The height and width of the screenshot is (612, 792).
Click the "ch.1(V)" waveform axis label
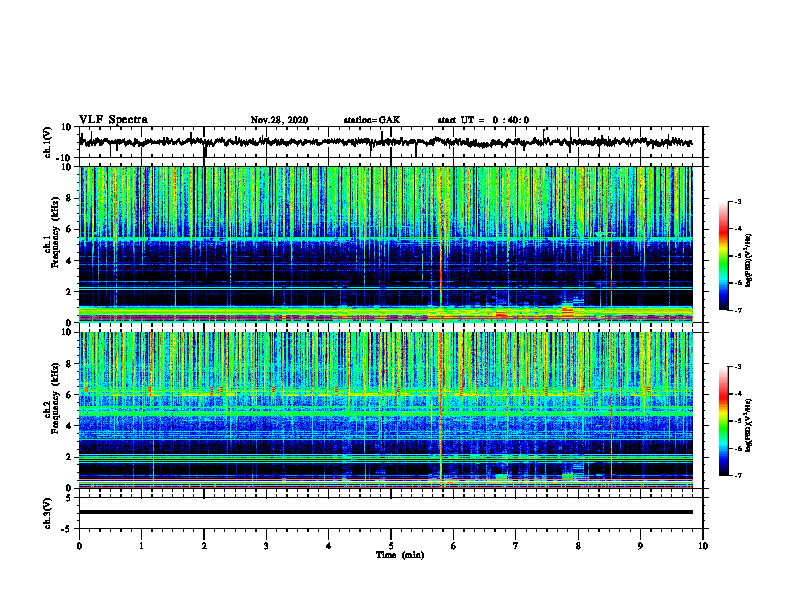coord(47,142)
